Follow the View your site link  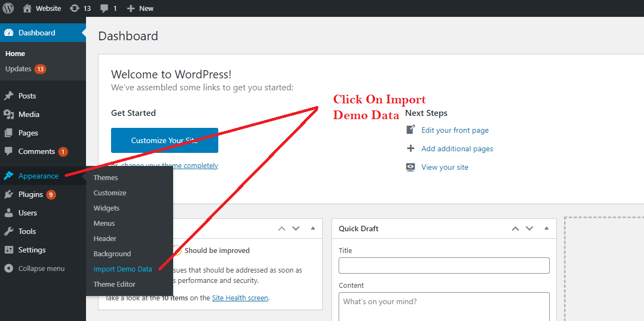click(x=445, y=167)
